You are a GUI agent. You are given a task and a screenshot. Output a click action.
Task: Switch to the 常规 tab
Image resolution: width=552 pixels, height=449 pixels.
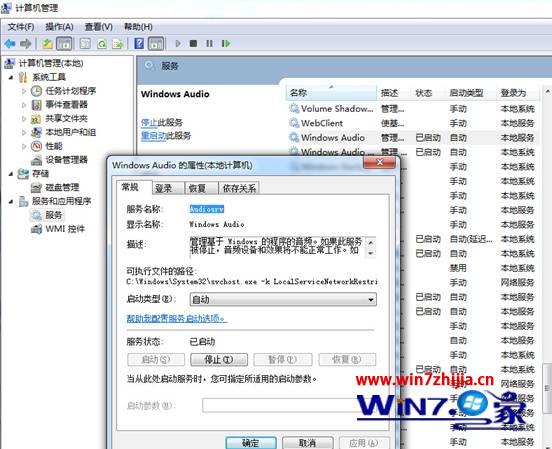[130, 187]
